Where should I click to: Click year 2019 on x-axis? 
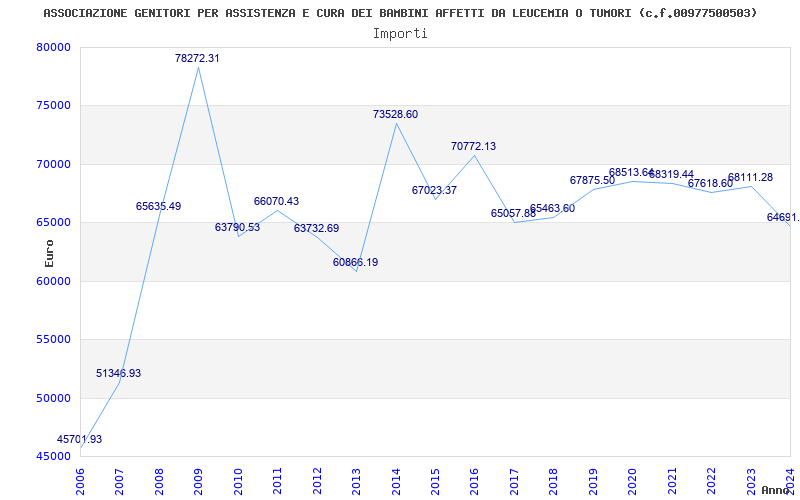coord(593,481)
